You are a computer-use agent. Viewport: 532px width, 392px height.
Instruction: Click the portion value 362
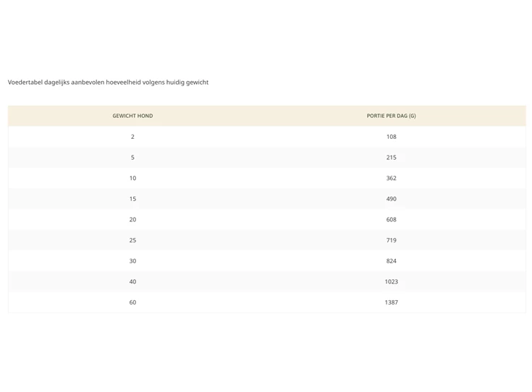(x=391, y=178)
